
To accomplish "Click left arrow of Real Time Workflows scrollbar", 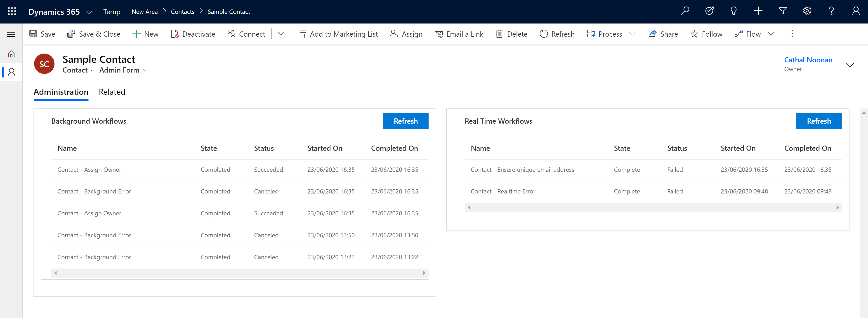I will pos(469,207).
